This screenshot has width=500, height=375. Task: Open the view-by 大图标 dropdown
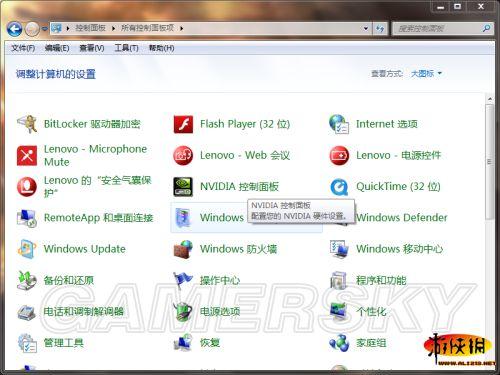pyautogui.click(x=426, y=73)
